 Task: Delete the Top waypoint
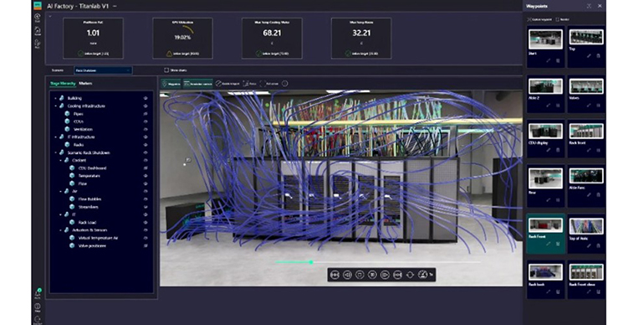(598, 56)
